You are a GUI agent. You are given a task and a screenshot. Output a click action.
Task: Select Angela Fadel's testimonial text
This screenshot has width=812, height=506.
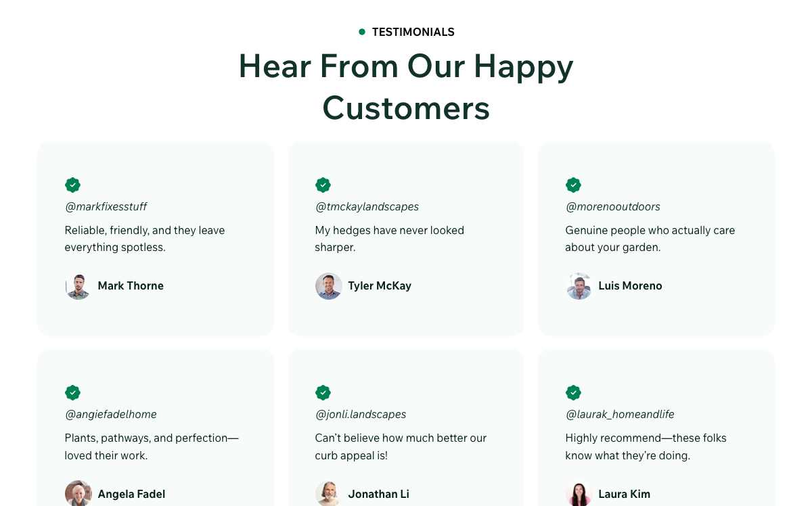point(152,446)
